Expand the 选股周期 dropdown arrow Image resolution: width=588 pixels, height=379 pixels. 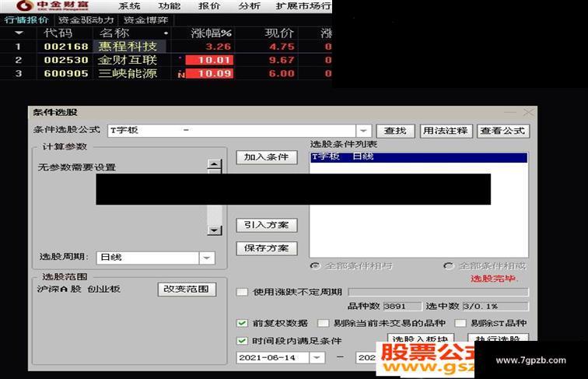[207, 258]
